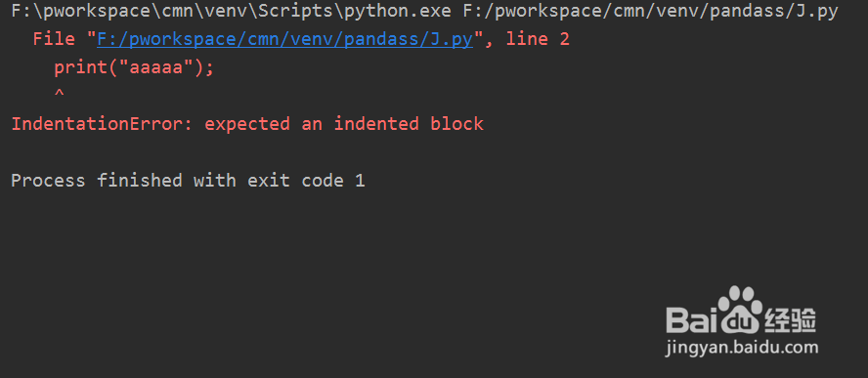Click the 经验 characters in the watermark

[790, 320]
